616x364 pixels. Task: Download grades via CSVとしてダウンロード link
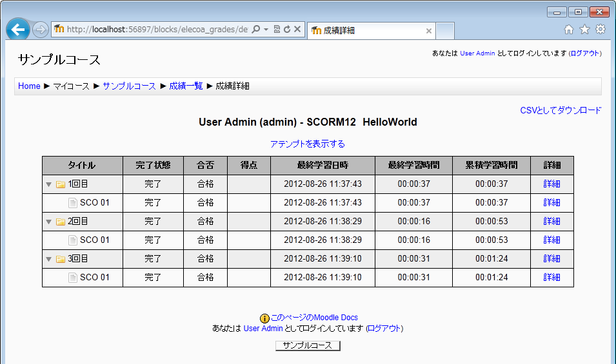(561, 110)
